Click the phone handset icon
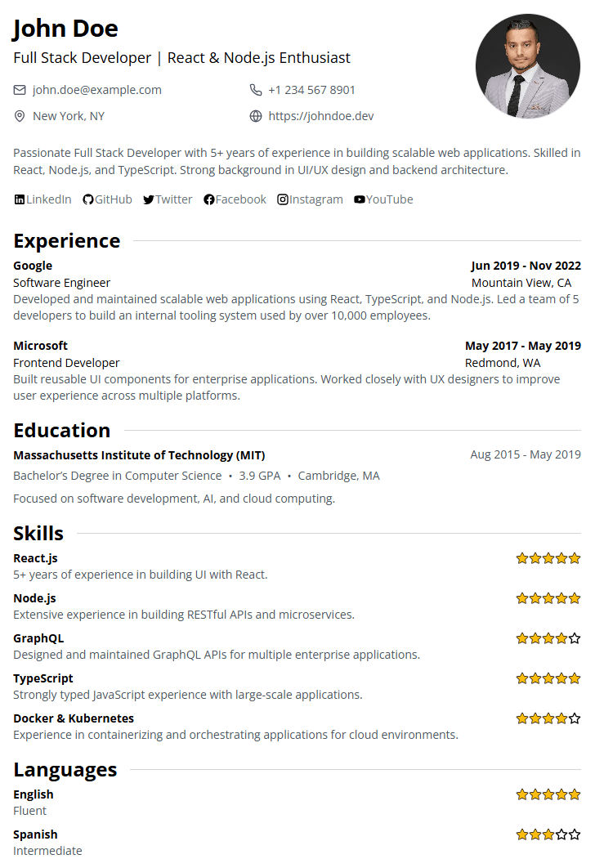The image size is (595, 868). (256, 90)
